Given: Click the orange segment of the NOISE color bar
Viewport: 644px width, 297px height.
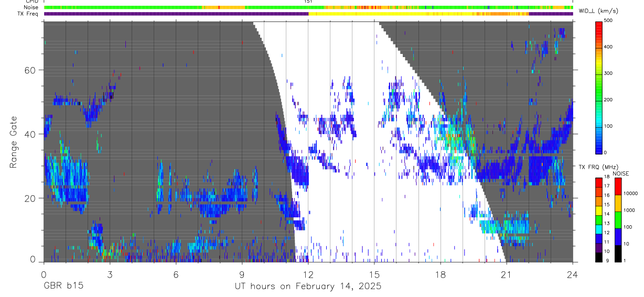Looking at the screenshot, I should [x=618, y=203].
